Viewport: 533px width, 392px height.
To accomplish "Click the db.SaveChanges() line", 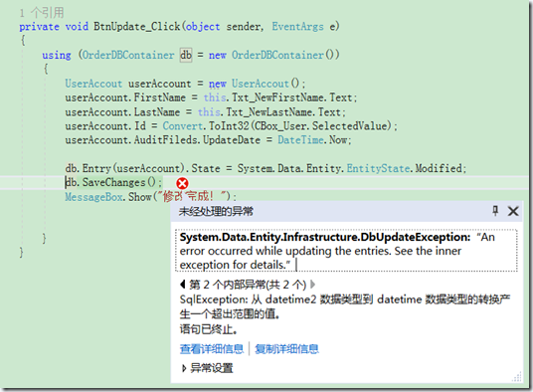I will pyautogui.click(x=114, y=183).
